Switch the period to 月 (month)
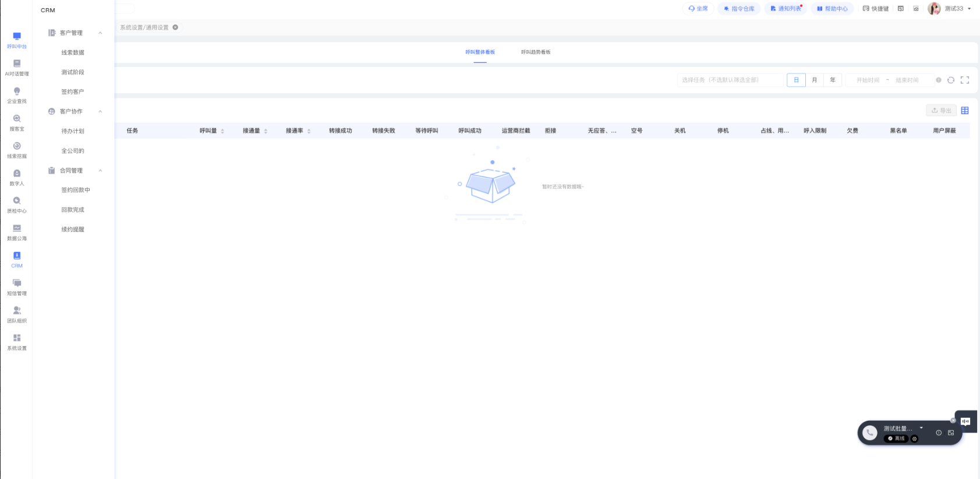This screenshot has width=980, height=479. (815, 80)
